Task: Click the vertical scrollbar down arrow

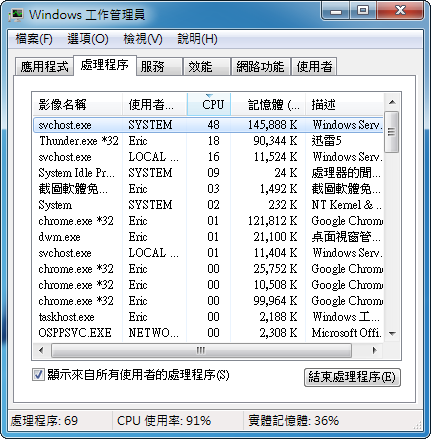Action: click(392, 334)
